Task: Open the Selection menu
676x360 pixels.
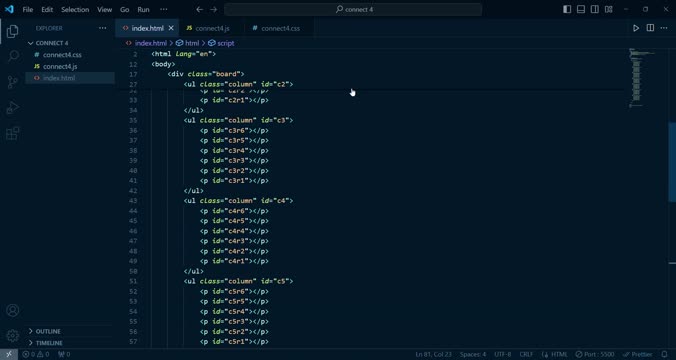Action: pyautogui.click(x=75, y=9)
